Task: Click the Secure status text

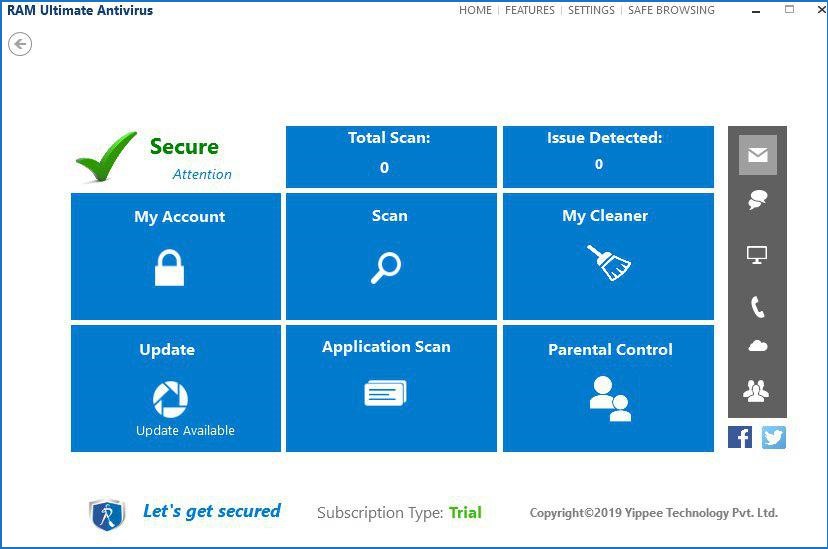Action: tap(184, 146)
